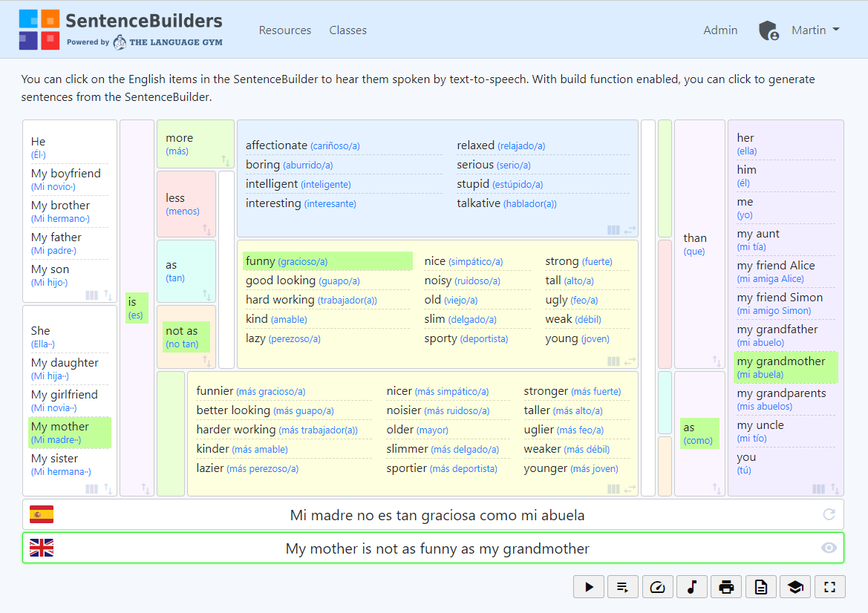Click sort arrows in the 'less' box
The height and width of the screenshot is (613, 868).
coord(206,229)
